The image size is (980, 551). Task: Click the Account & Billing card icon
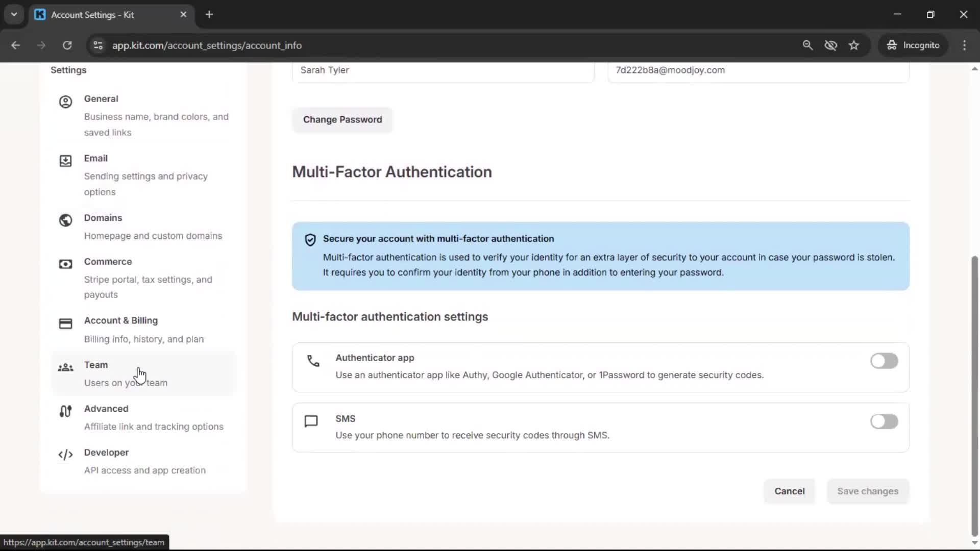pyautogui.click(x=65, y=323)
